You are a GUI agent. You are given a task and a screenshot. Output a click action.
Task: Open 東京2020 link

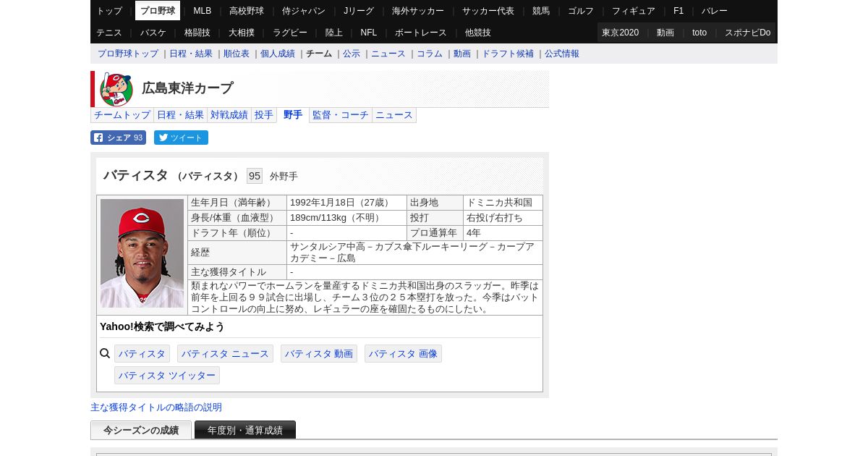point(621,33)
